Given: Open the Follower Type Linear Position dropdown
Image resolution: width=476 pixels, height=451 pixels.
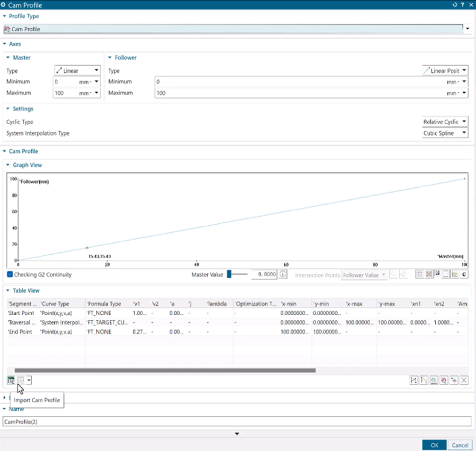Looking at the screenshot, I should 445,70.
